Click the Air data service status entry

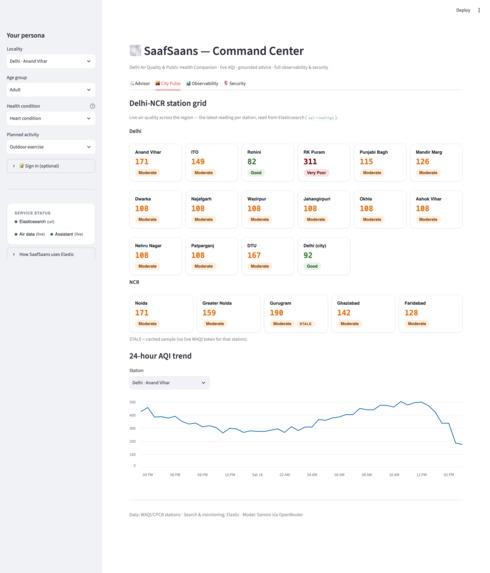tap(30, 234)
